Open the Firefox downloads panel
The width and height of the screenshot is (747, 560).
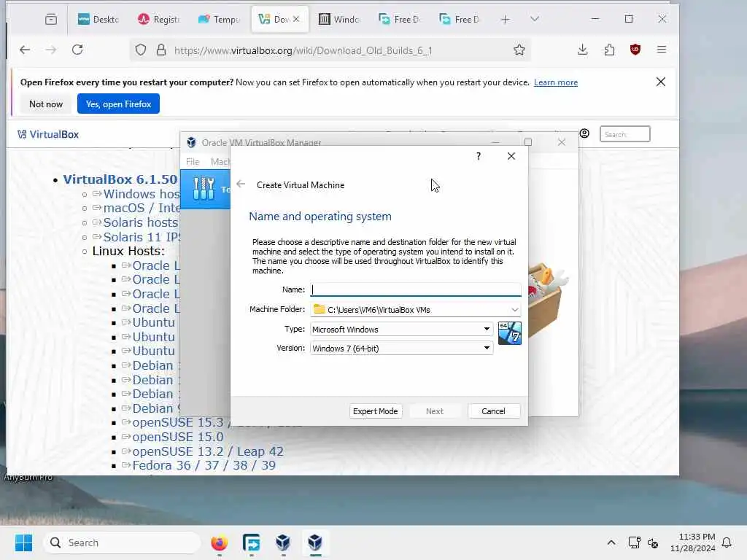coord(582,50)
